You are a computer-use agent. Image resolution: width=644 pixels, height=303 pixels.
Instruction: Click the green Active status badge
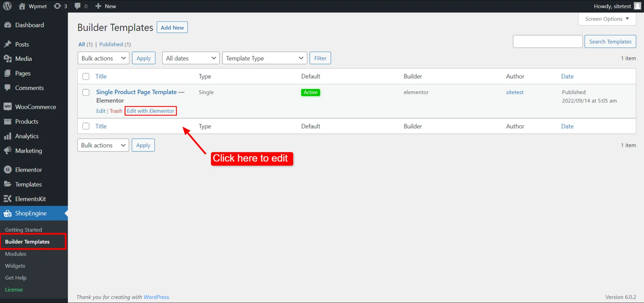tap(311, 92)
